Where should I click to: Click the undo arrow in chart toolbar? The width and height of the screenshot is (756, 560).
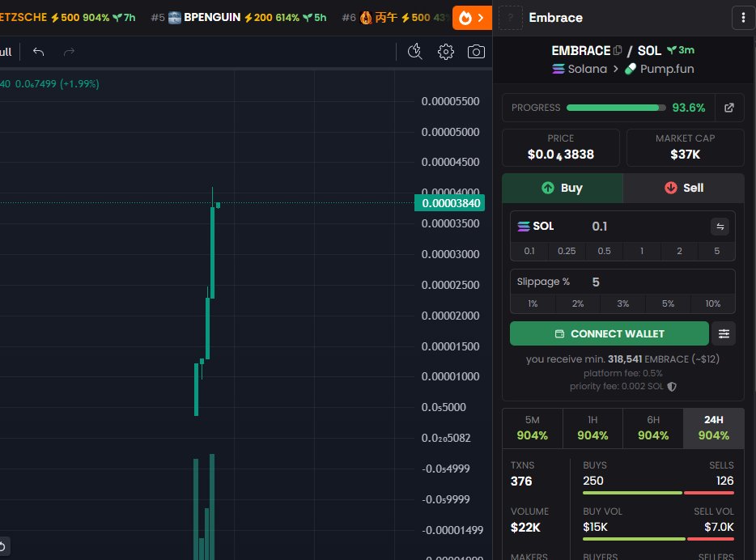(39, 52)
